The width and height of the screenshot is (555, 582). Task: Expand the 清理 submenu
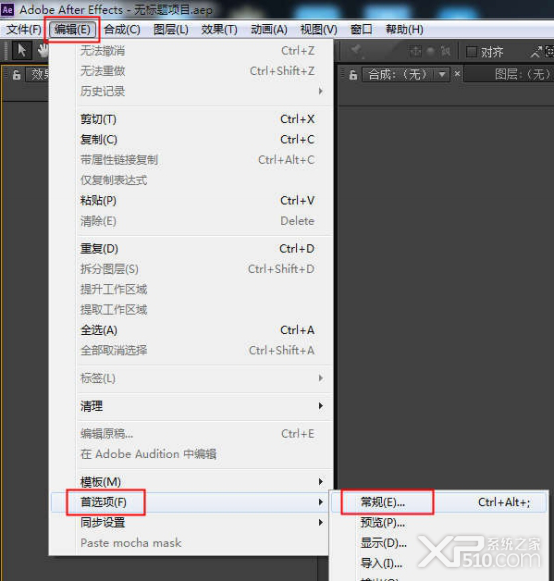pyautogui.click(x=200, y=406)
